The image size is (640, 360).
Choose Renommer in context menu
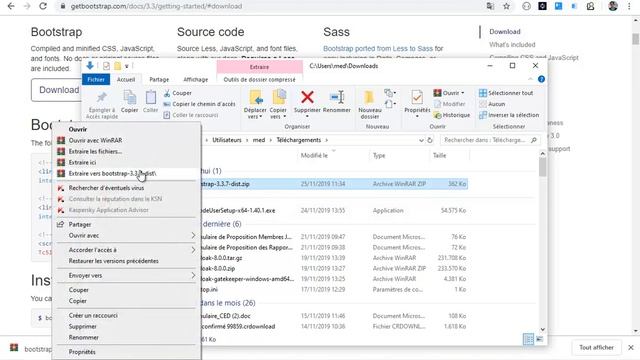click(127, 338)
